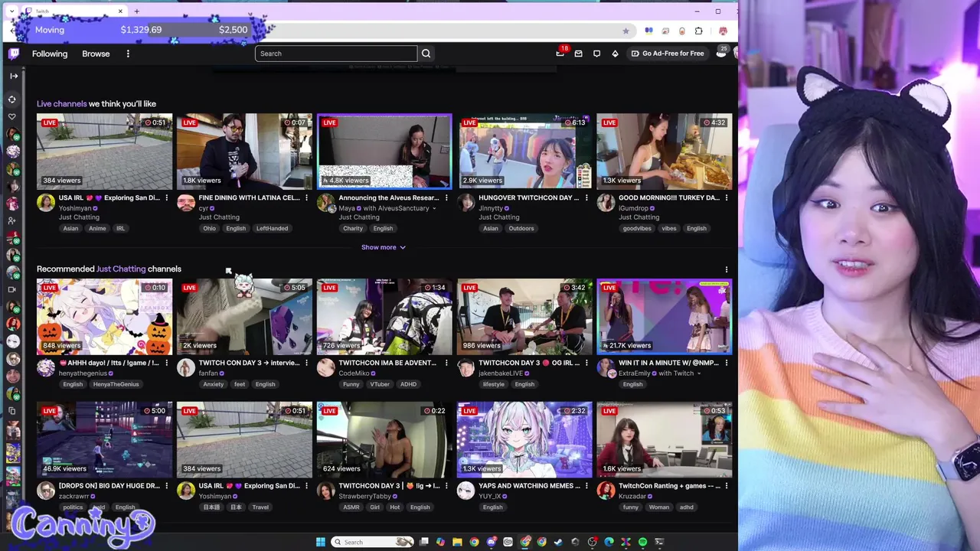980x551 pixels.
Task: Open the browser extensions puzzle icon
Action: click(698, 31)
